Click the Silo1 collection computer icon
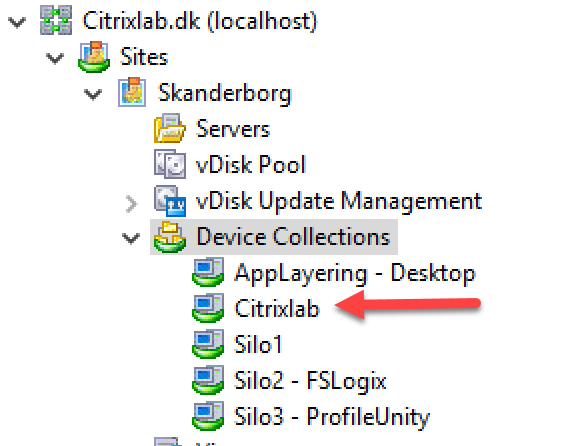The width and height of the screenshot is (566, 446). pyautogui.click(x=208, y=344)
